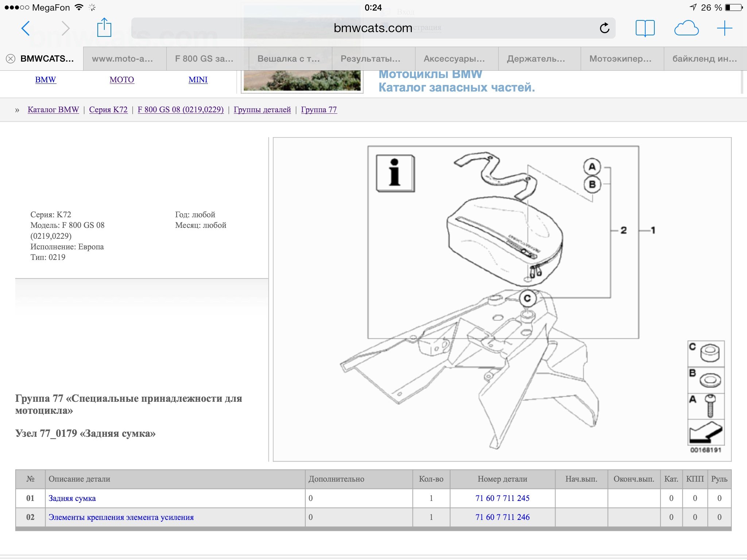Go to Серия K72 breadcrumb link
Viewport: 747px width, 560px height.
tap(108, 110)
